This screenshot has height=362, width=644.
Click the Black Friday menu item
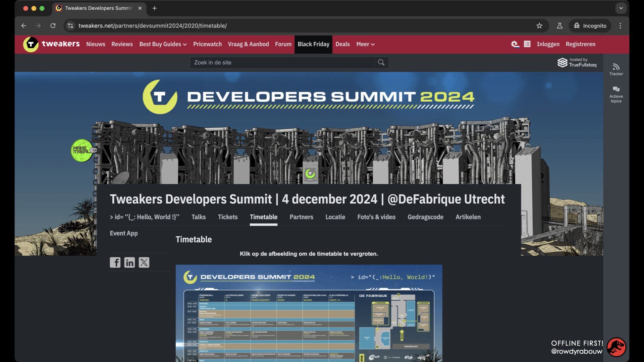coord(313,44)
